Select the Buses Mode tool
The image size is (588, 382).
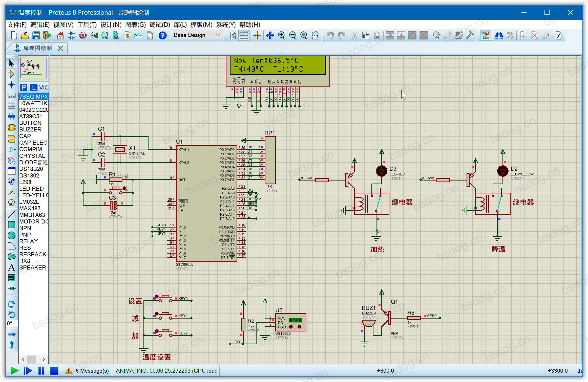[x=11, y=116]
